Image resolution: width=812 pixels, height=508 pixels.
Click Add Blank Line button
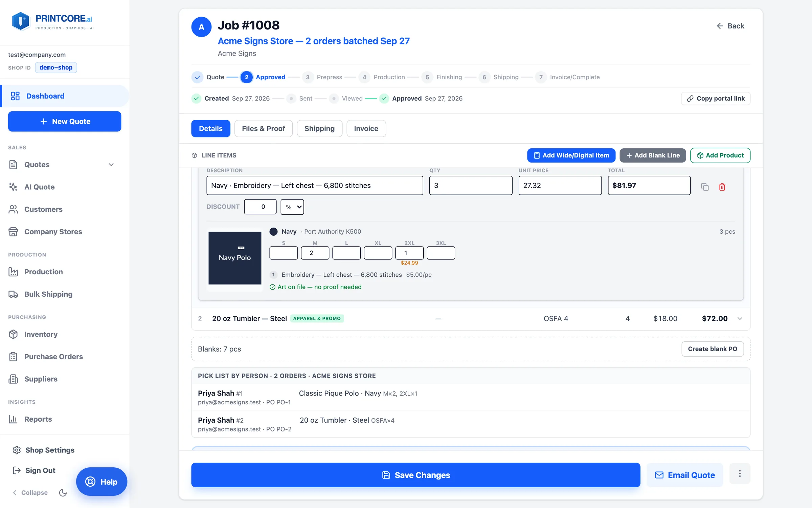653,155
